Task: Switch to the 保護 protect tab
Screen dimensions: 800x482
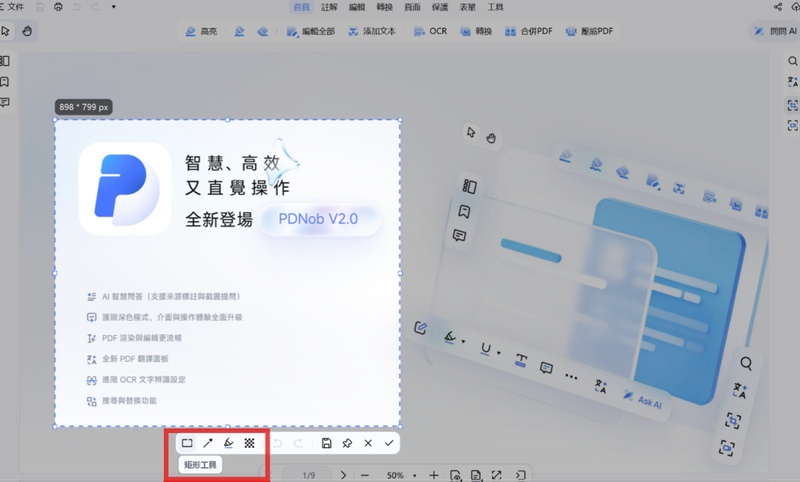Action: (439, 7)
